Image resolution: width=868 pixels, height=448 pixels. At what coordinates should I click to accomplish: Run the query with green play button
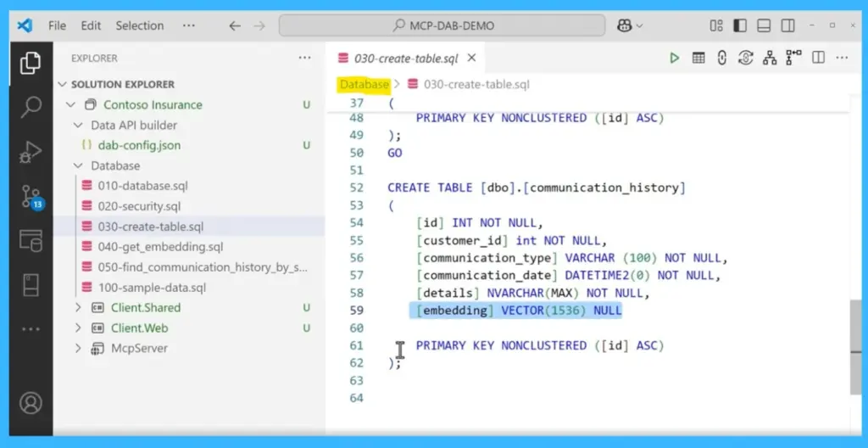(674, 58)
